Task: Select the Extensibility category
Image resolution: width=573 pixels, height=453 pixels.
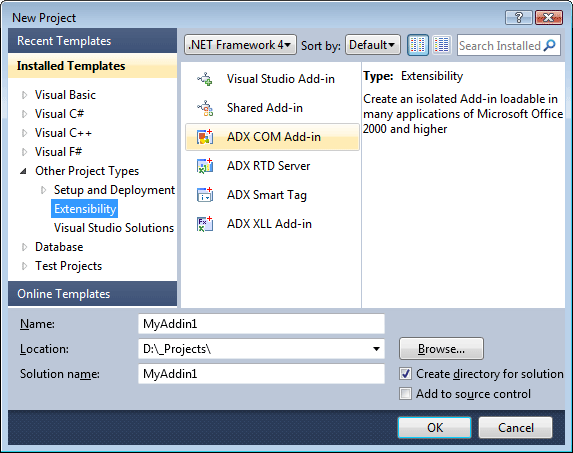Action: pos(85,209)
